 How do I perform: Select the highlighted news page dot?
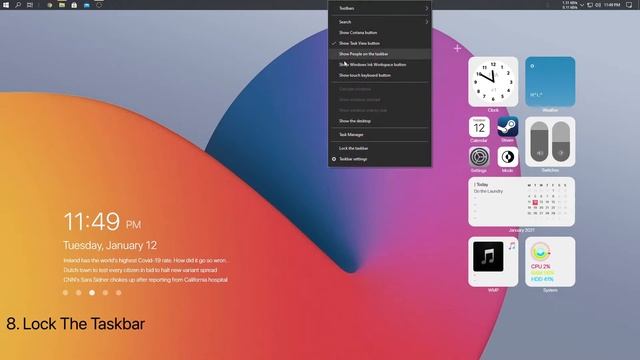(92, 293)
